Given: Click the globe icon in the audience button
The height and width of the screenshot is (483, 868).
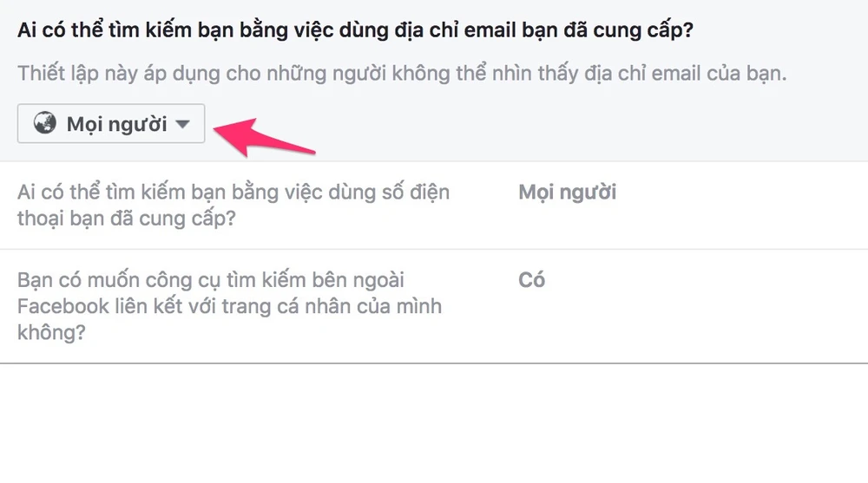Looking at the screenshot, I should coord(45,124).
